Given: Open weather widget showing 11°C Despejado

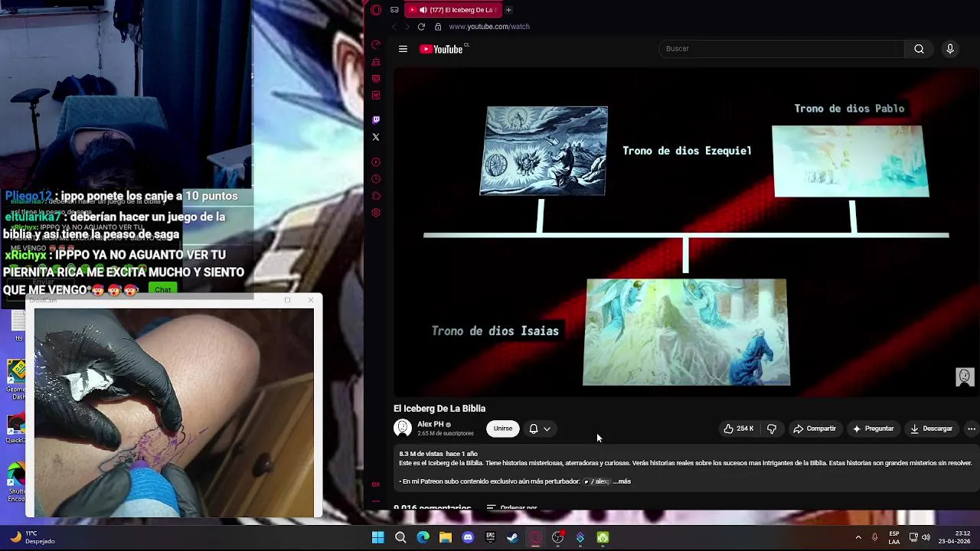Looking at the screenshot, I should pos(32,537).
